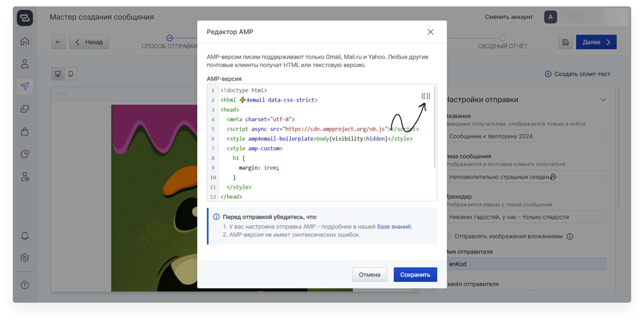Click the Далее button
Viewport: 644px width, 322px height.
point(596,42)
